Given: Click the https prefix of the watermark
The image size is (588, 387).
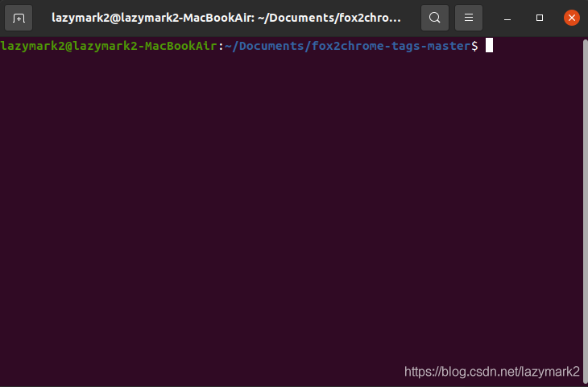Looking at the screenshot, I should click(419, 371).
